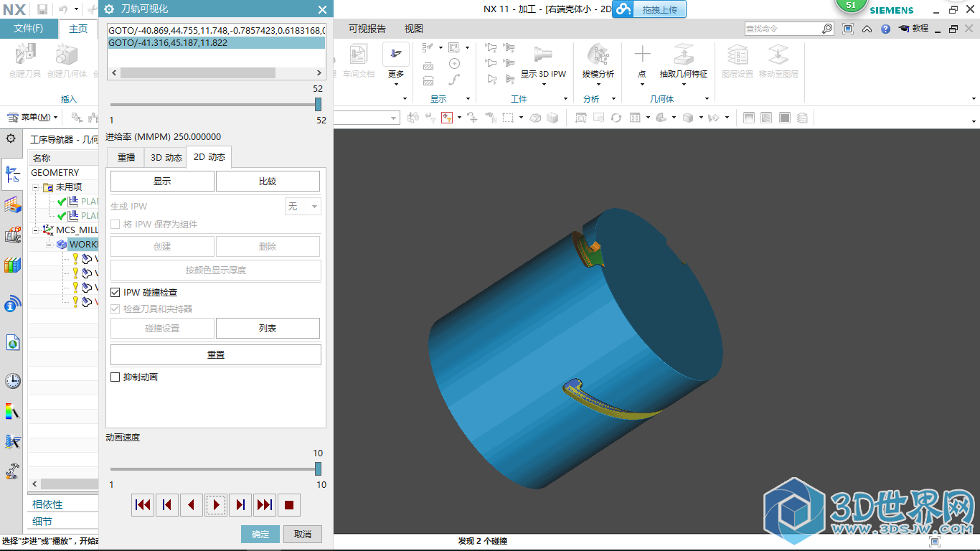This screenshot has width=980, height=551.
Task: Open the Reuse Library books icon
Action: coord(12,265)
